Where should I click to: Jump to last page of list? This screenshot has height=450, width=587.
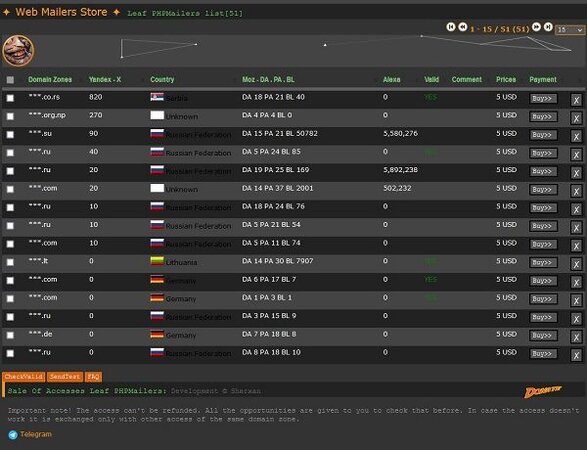[x=548, y=27]
